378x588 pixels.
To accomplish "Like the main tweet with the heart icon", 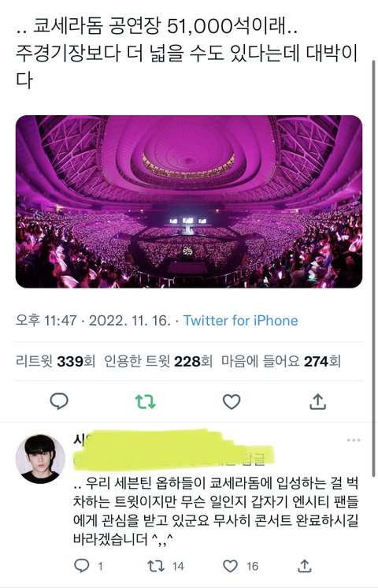I will point(232,402).
